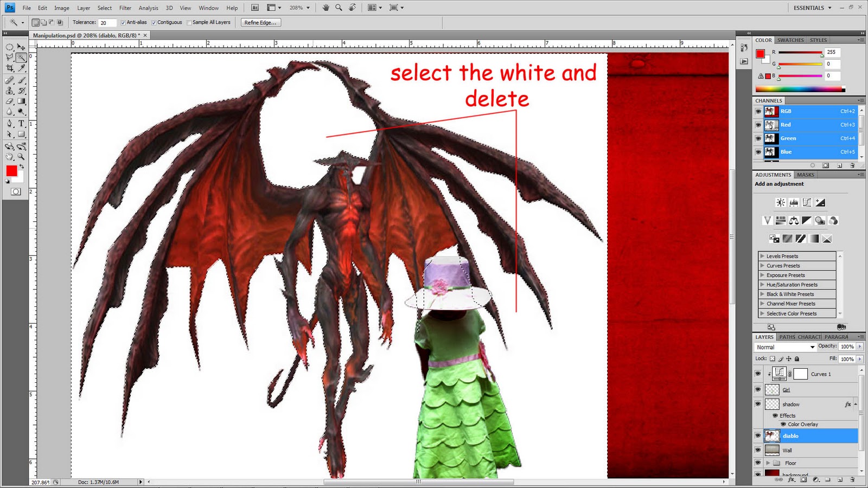The image size is (868, 488).
Task: Switch to the Paths tab
Action: tap(787, 337)
